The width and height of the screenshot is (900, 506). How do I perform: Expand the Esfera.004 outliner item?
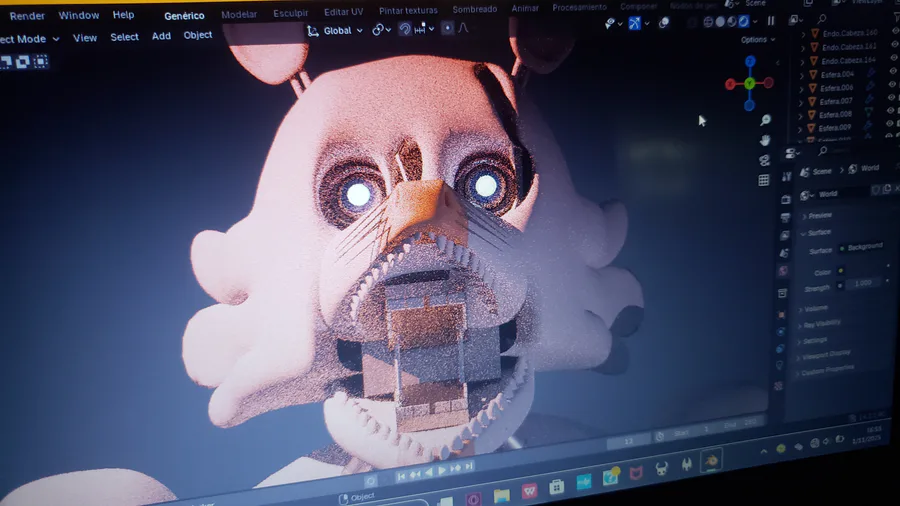(x=802, y=75)
